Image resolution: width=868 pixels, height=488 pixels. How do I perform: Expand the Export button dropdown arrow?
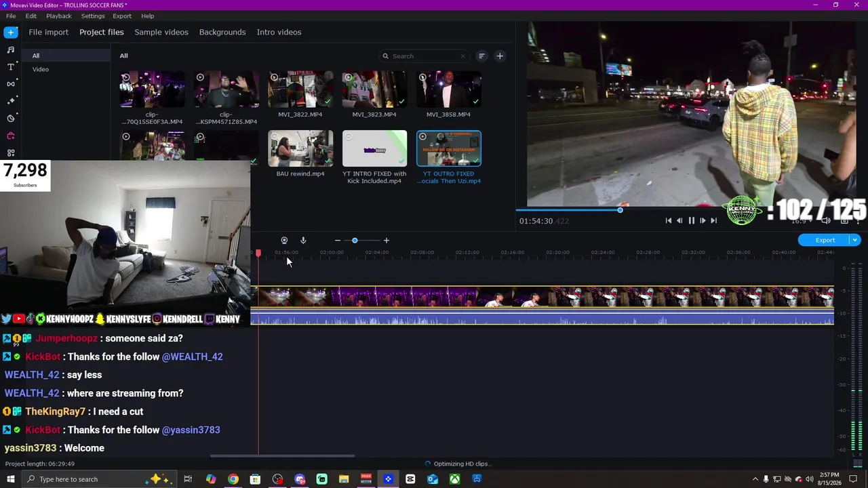[855, 240]
